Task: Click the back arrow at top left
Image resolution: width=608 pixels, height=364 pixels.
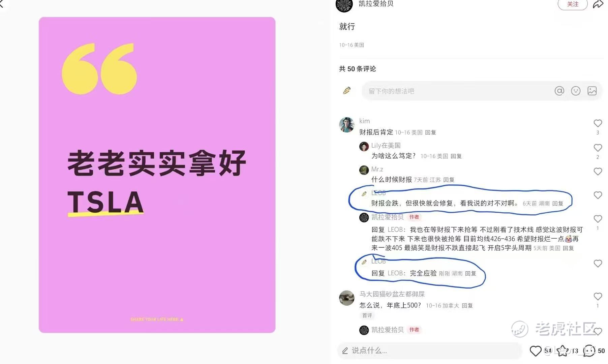Action: coord(2,4)
